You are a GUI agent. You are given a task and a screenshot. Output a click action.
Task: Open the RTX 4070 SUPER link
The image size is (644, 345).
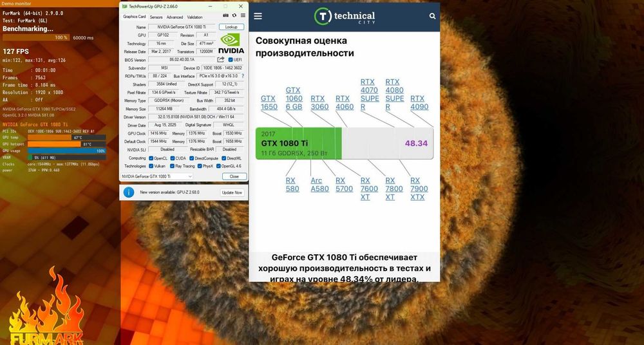(x=370, y=95)
